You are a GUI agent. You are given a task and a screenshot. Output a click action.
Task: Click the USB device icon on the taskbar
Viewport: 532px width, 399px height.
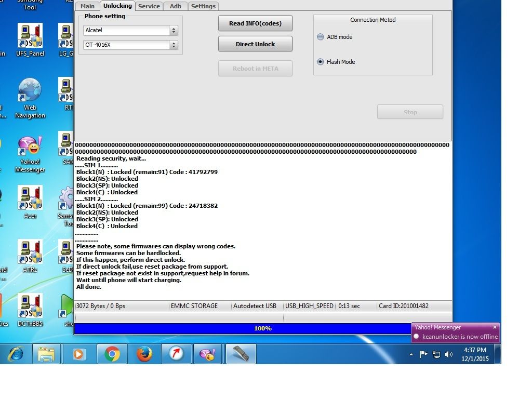click(x=240, y=354)
